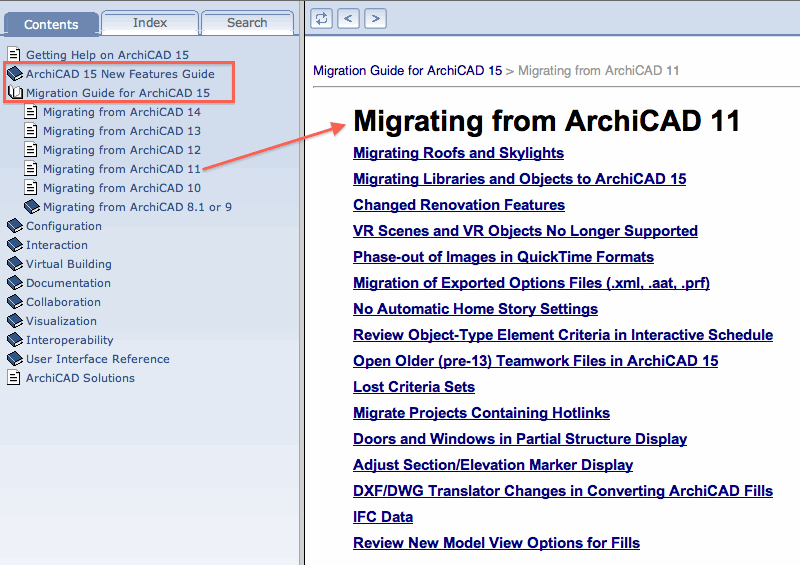Viewport: 800px width, 565px height.
Task: Switch to the Contents tab
Action: pos(51,24)
